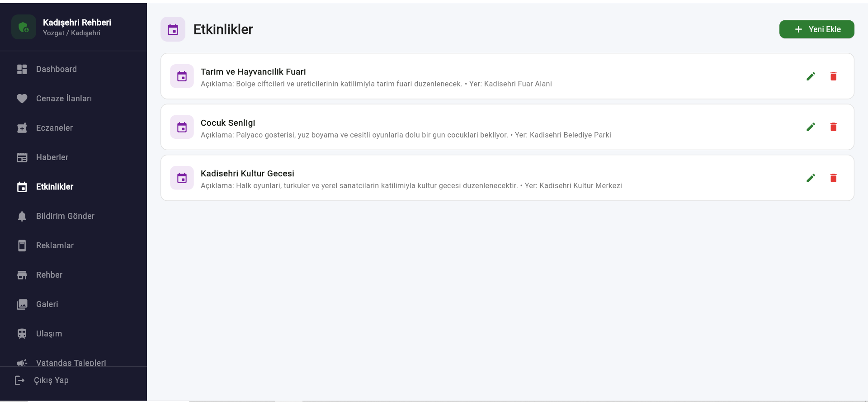The height and width of the screenshot is (402, 868).
Task: Click the Kadışehri Rehberi logo icon
Action: tap(24, 27)
